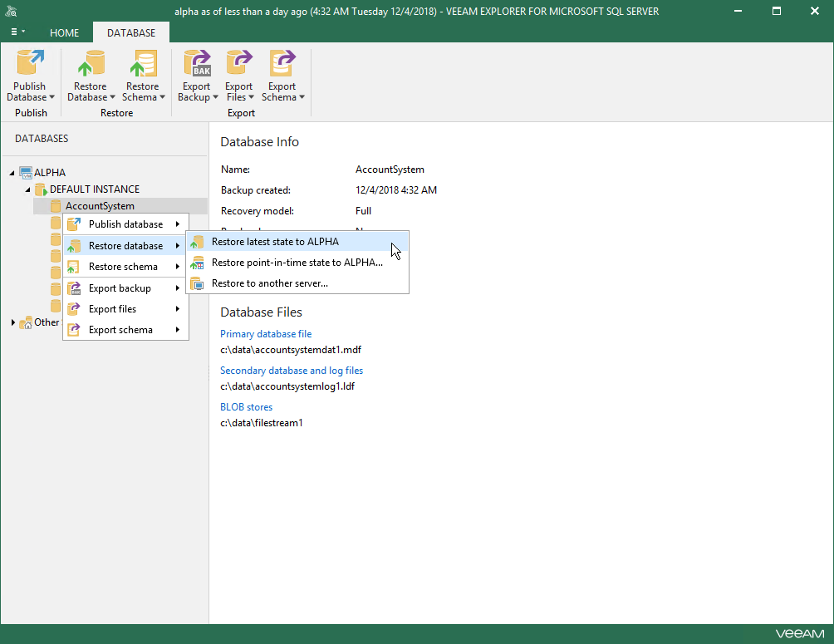Screen dimensions: 834x644
Task: Open Export Schema dropdown arrow
Action: point(302,97)
